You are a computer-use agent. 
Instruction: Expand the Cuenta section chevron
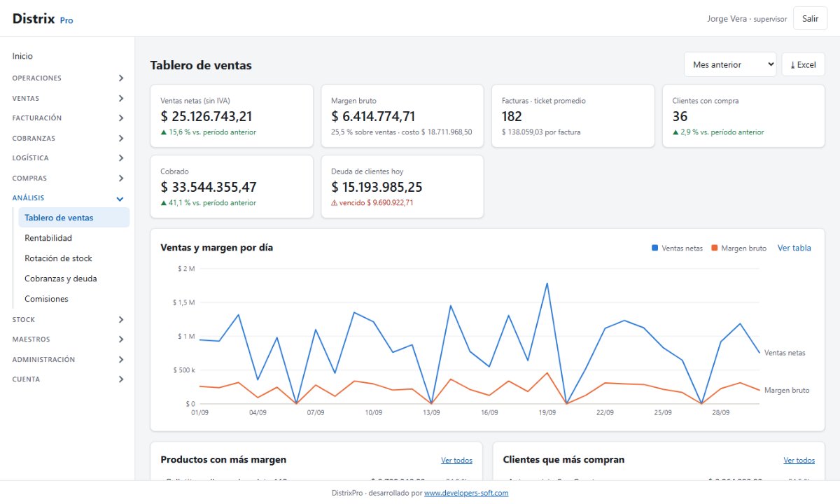[120, 379]
